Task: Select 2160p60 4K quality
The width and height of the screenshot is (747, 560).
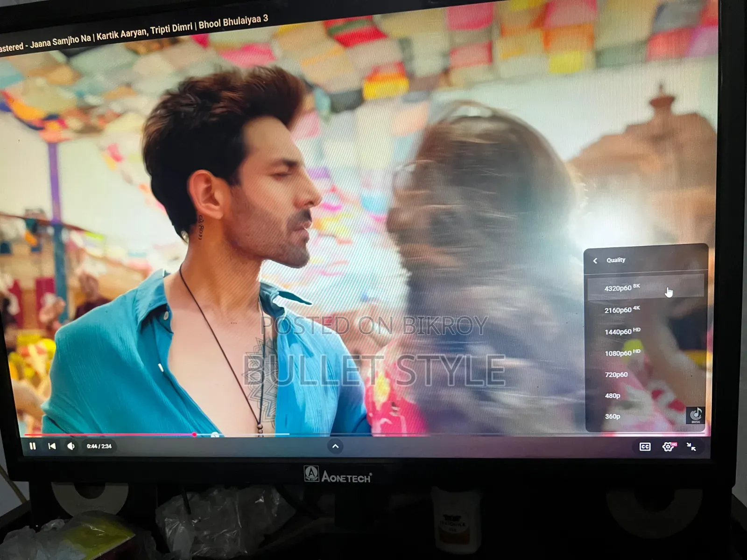Action: tap(645, 309)
